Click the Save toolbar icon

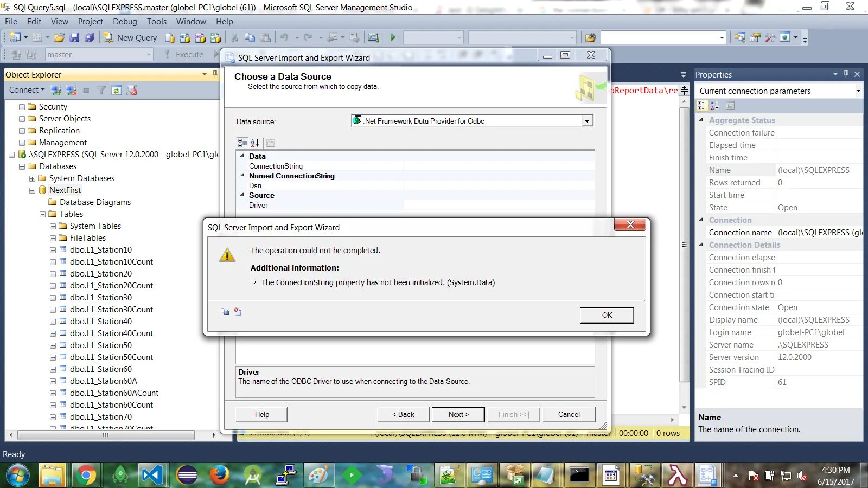(74, 37)
